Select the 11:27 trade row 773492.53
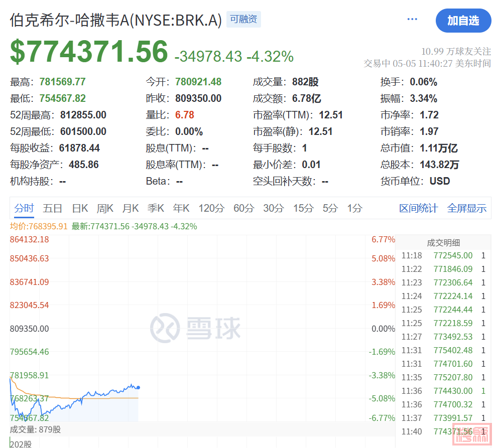Screen dimensions: 495x448 click(x=443, y=337)
